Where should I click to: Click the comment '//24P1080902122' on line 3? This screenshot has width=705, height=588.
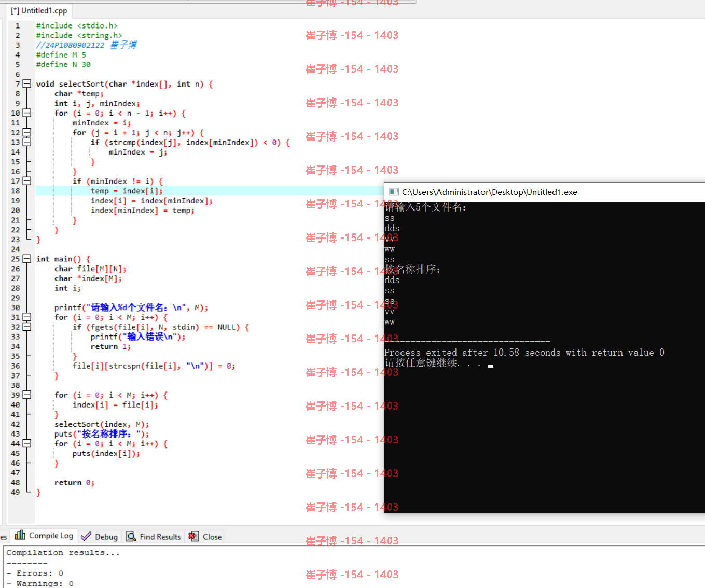pos(70,45)
